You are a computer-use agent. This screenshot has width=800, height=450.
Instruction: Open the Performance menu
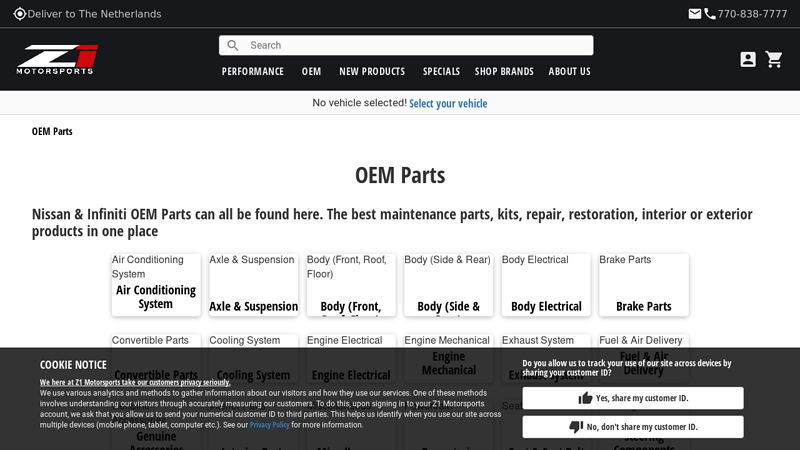(x=253, y=71)
